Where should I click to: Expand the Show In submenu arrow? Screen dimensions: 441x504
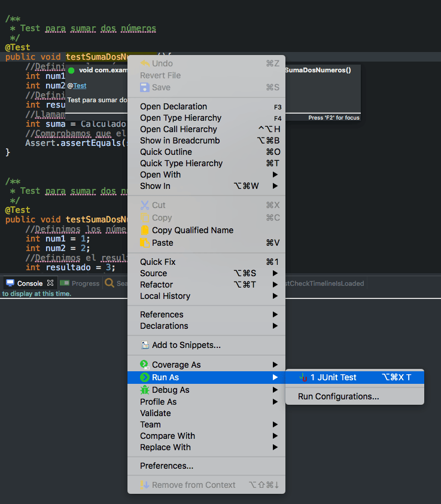tap(275, 186)
